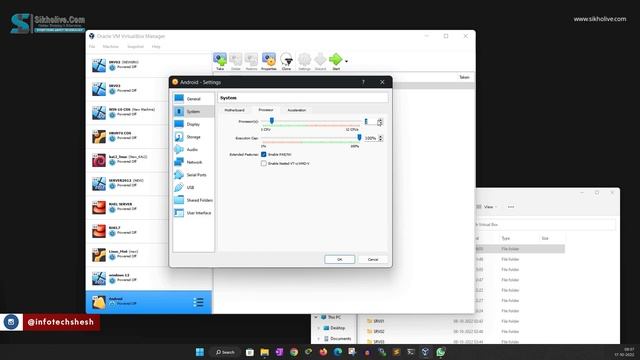Expand the Desktop tree node

pyautogui.click(x=318, y=328)
